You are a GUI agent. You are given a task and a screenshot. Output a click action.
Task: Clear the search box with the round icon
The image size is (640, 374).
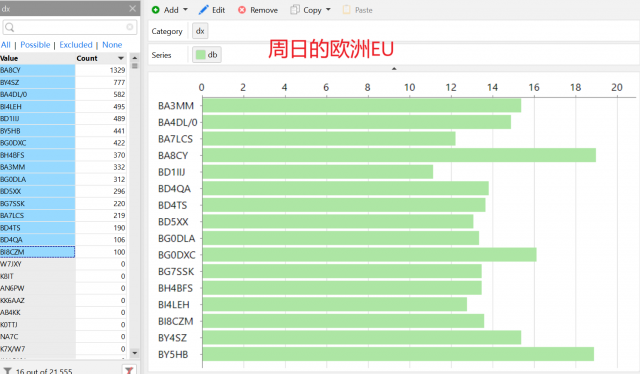click(130, 27)
